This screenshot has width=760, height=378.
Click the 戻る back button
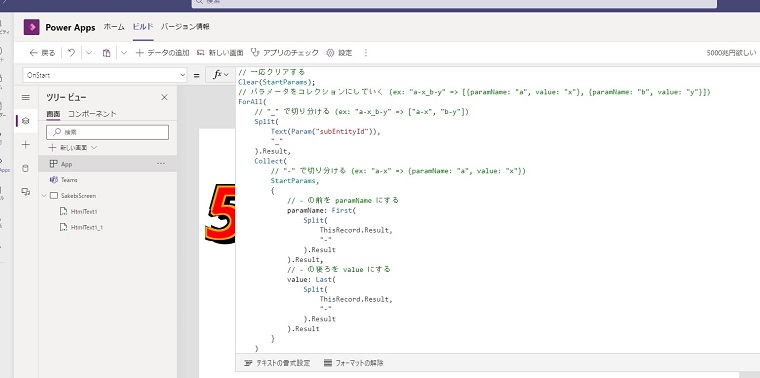[x=42, y=53]
